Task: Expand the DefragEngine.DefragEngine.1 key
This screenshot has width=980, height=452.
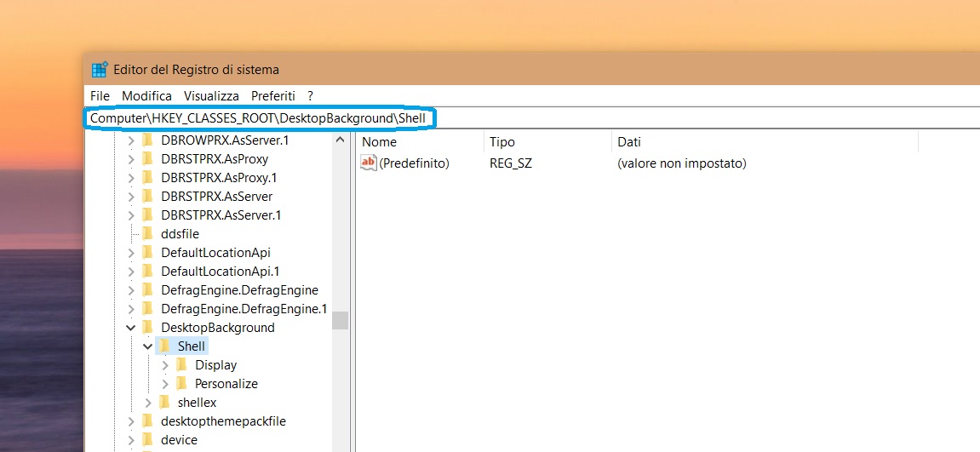Action: click(130, 309)
